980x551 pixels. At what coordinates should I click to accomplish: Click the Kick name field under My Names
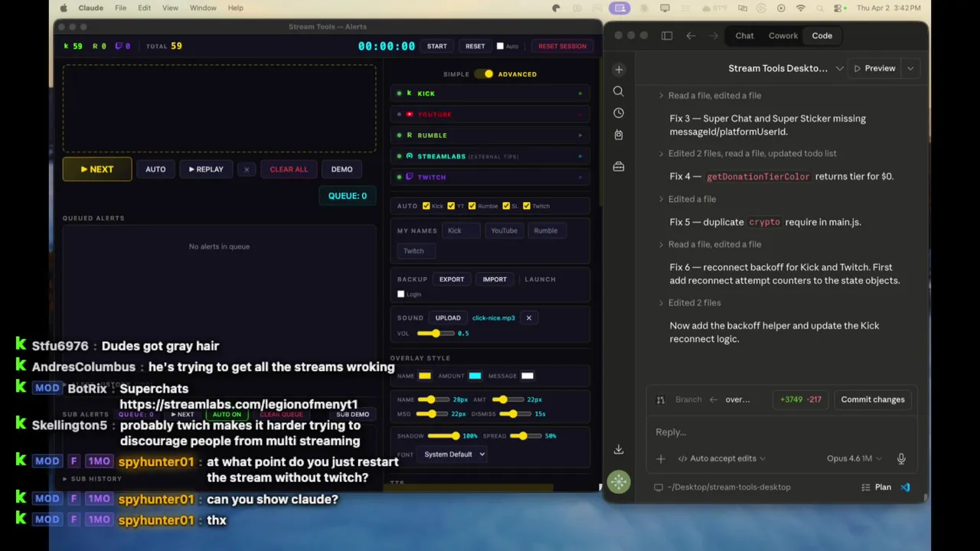(x=462, y=230)
